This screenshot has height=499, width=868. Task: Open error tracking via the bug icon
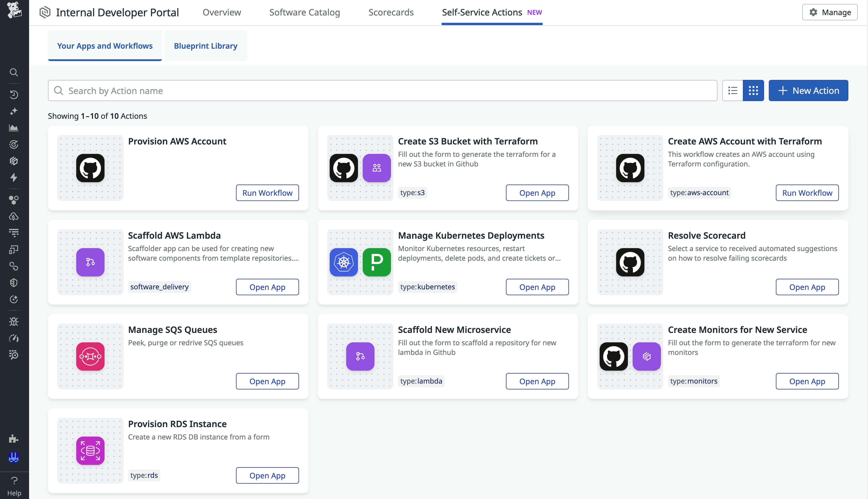[x=14, y=321]
